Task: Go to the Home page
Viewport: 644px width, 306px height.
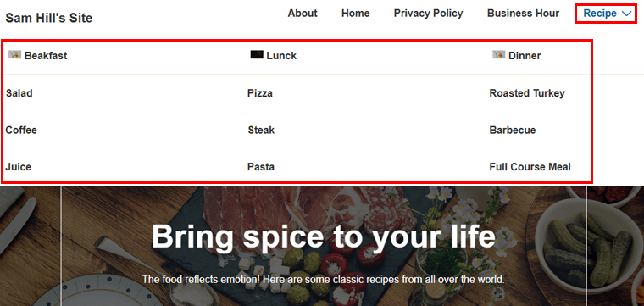Action: click(x=355, y=14)
